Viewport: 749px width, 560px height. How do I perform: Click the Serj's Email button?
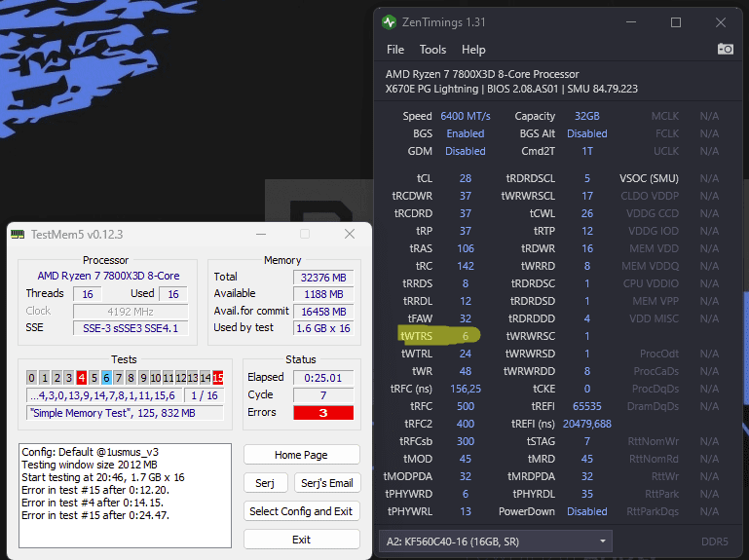point(327,483)
